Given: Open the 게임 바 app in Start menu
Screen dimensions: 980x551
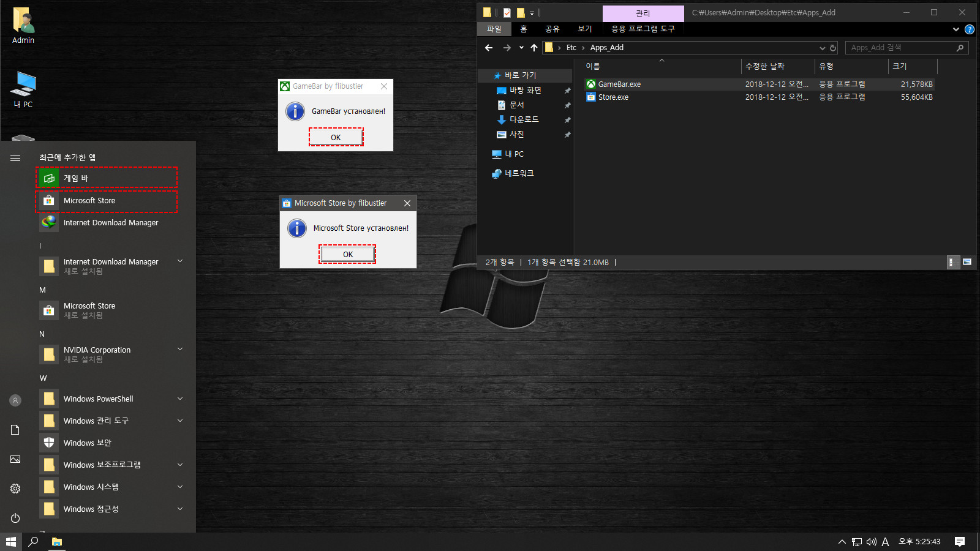Looking at the screenshot, I should tap(107, 178).
